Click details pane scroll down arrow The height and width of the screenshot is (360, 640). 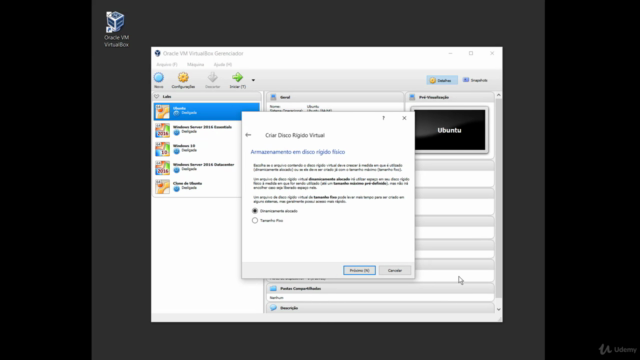[498, 309]
